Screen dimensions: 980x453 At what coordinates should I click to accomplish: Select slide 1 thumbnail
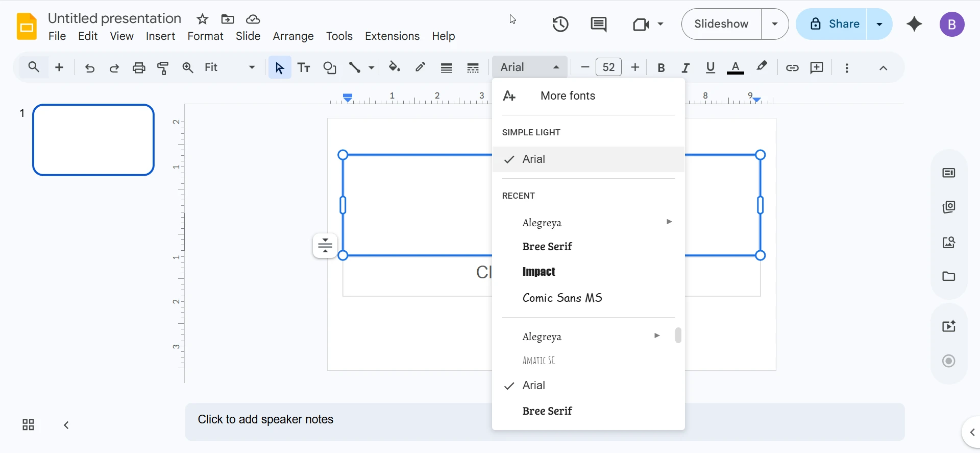[93, 140]
